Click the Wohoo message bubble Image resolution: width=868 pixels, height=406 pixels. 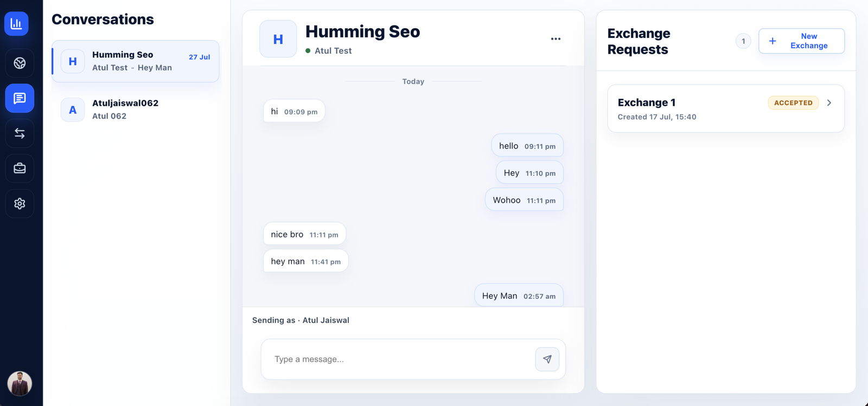(524, 200)
